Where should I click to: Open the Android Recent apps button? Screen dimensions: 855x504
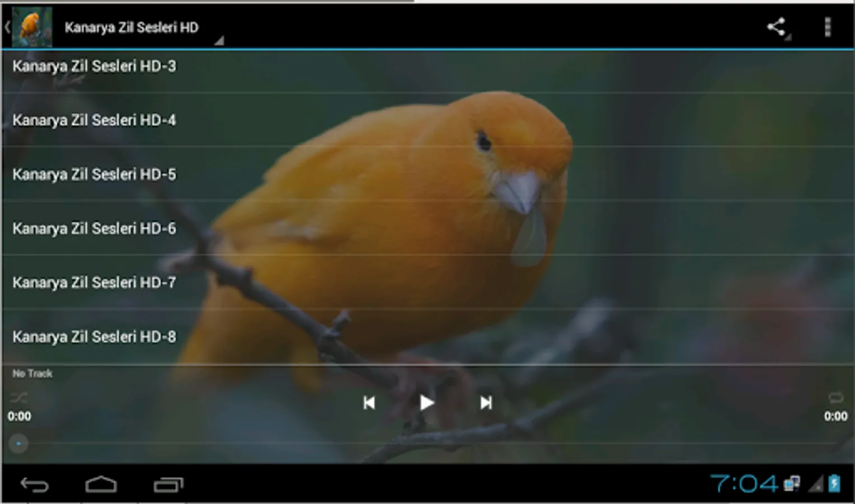pyautogui.click(x=169, y=484)
